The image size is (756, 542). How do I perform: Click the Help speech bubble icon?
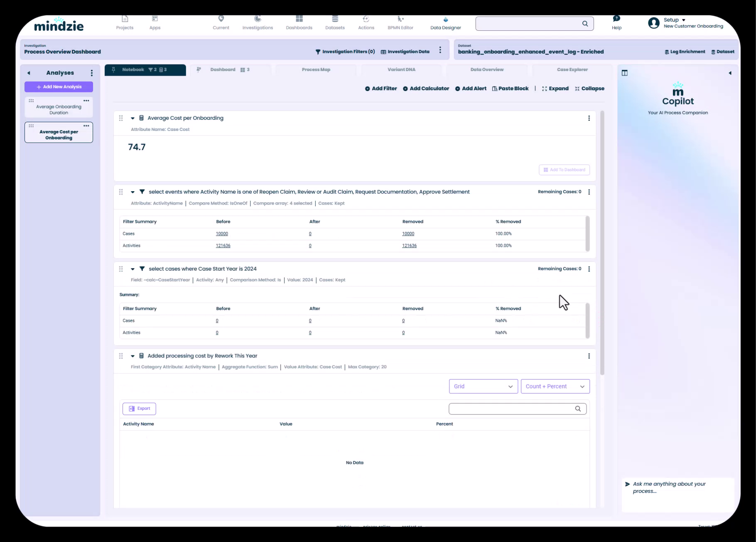click(x=616, y=19)
